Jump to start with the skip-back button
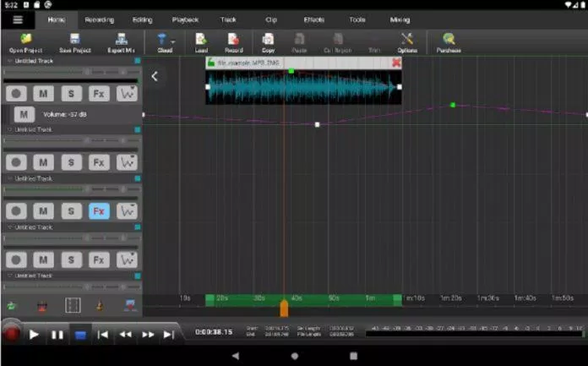Screen dimensions: 588x366 [x=102, y=334]
